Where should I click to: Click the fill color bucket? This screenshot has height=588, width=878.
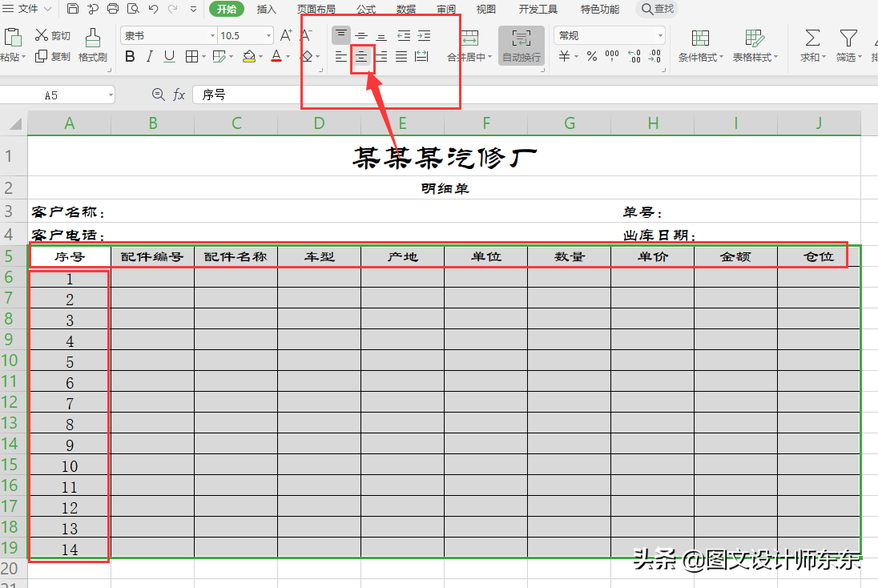point(249,56)
